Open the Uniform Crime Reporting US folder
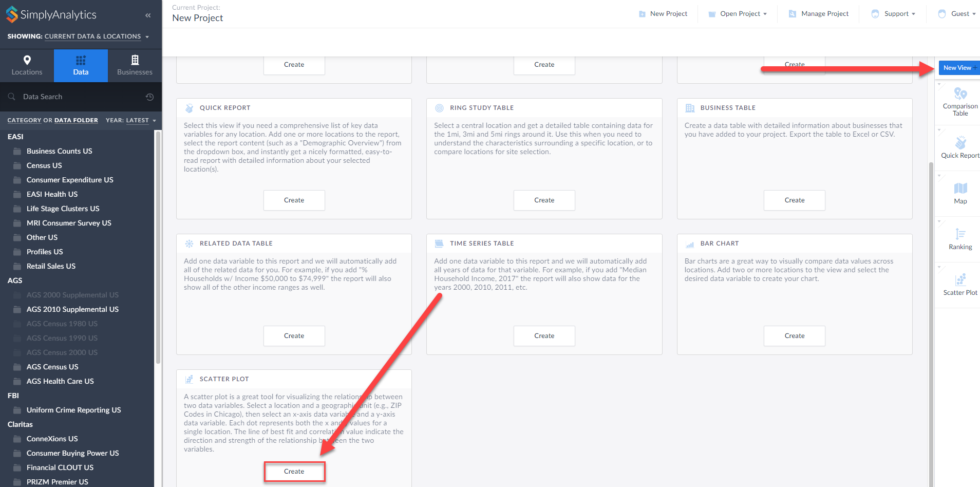The image size is (980, 487). 73,410
